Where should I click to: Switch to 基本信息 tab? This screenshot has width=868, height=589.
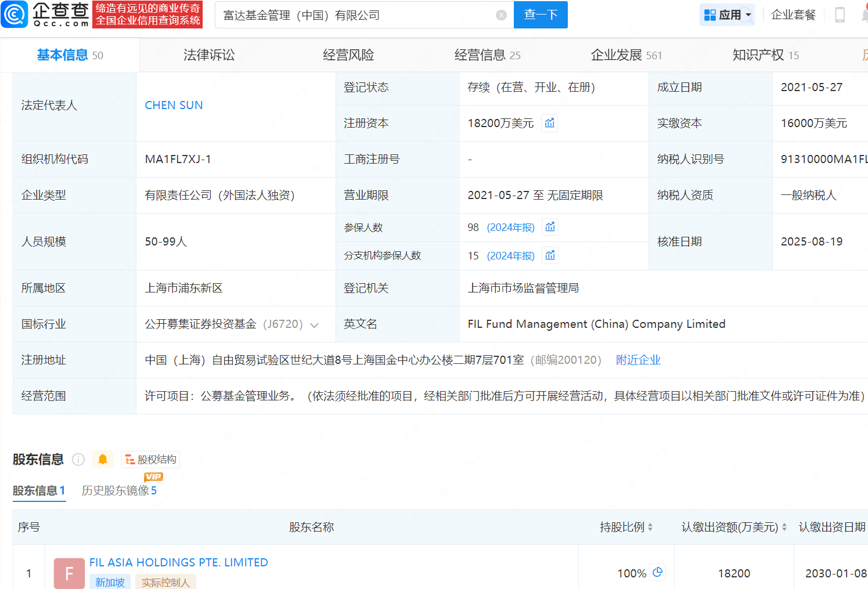click(x=70, y=55)
